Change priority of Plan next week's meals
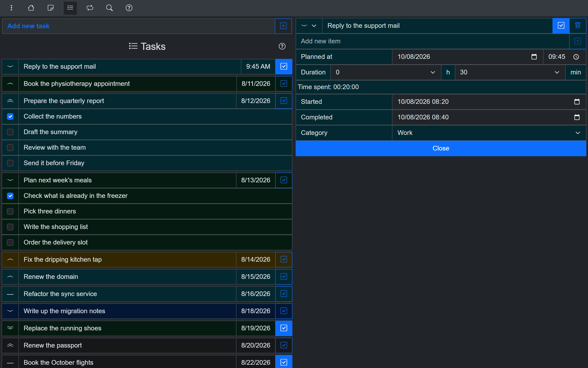 tap(10, 180)
